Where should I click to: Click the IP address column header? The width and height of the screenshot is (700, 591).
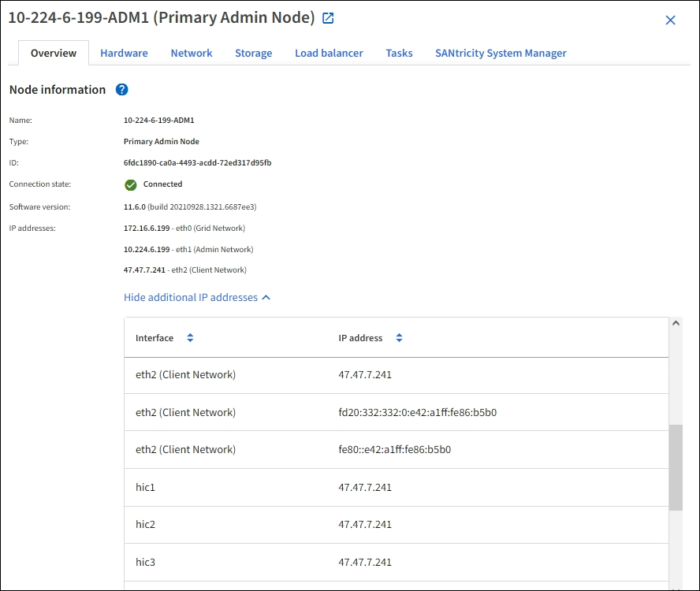click(360, 338)
